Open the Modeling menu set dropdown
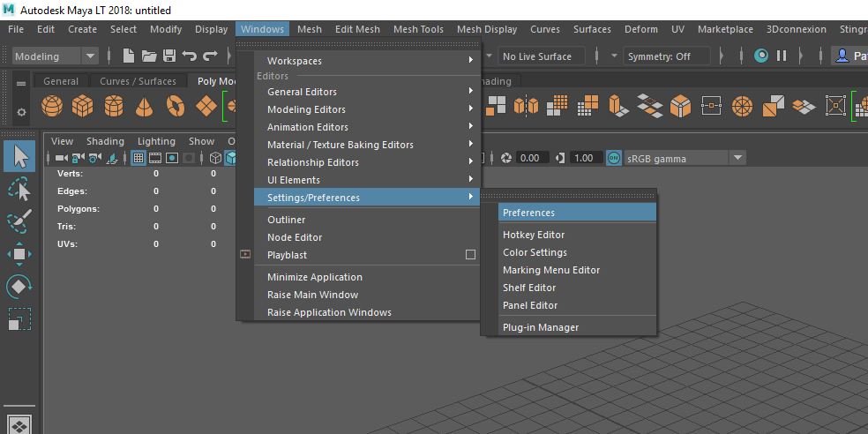 55,56
